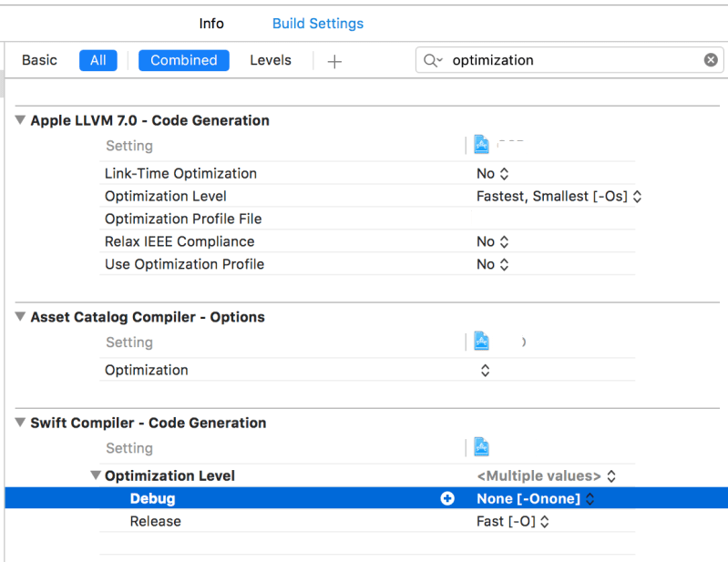Switch filter to Basic settings
The image size is (728, 562).
(39, 60)
